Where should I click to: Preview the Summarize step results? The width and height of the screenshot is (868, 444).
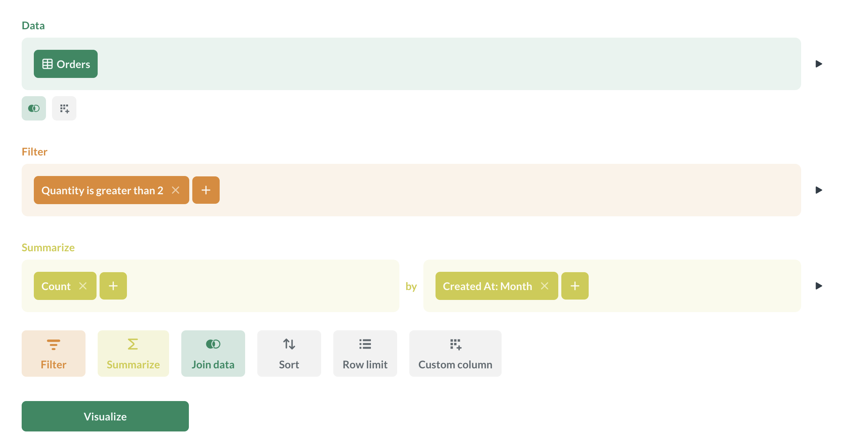tap(819, 286)
